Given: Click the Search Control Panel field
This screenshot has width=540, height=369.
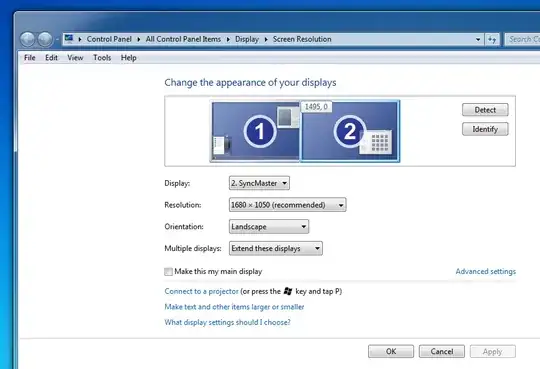Looking at the screenshot, I should point(523,39).
